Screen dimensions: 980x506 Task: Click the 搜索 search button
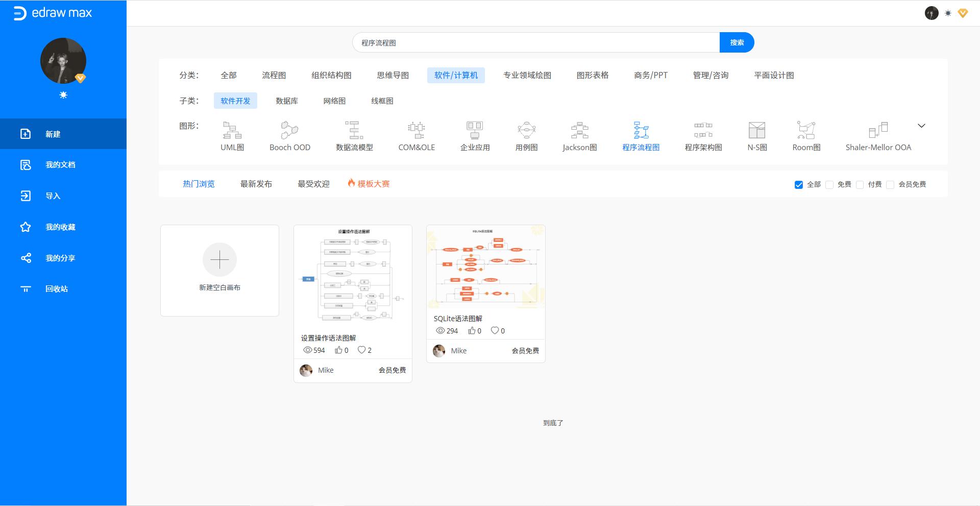737,42
